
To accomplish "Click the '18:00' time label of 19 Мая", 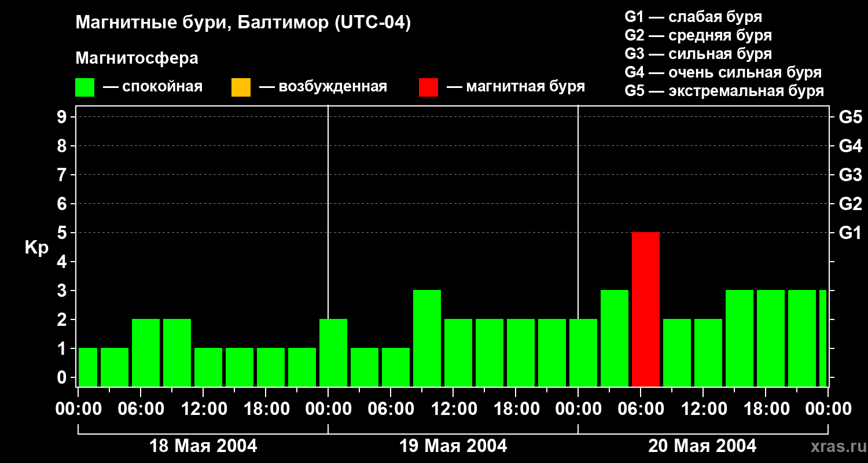I will coord(516,409).
